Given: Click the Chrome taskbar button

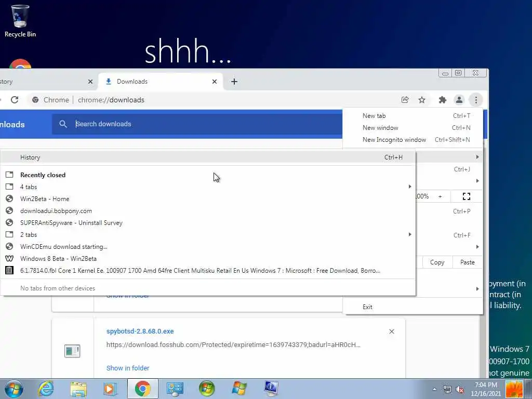Looking at the screenshot, I should tap(143, 389).
